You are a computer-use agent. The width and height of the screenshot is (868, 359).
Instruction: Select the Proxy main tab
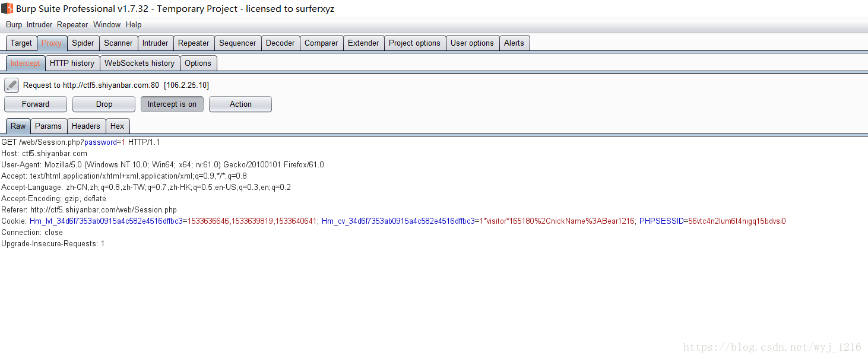pyautogui.click(x=52, y=43)
